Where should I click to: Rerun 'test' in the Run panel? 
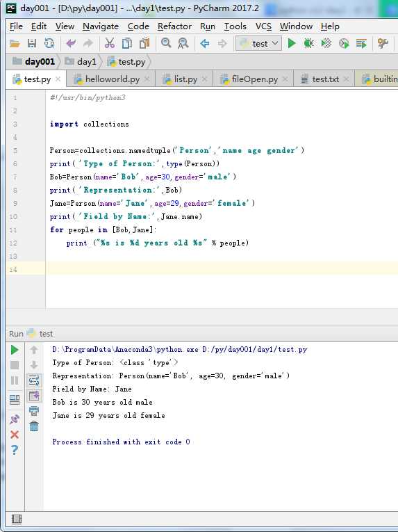click(15, 350)
